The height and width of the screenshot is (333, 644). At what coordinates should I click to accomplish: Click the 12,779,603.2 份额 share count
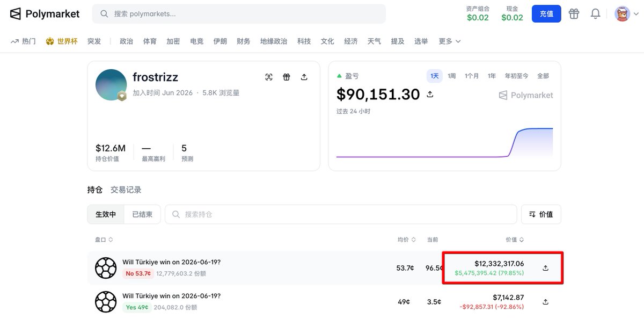(x=181, y=273)
